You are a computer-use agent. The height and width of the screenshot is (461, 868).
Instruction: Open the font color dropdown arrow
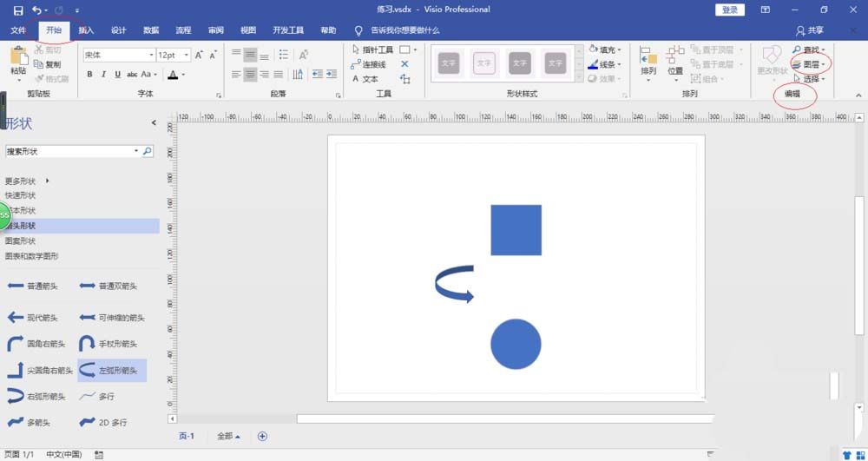pos(183,74)
